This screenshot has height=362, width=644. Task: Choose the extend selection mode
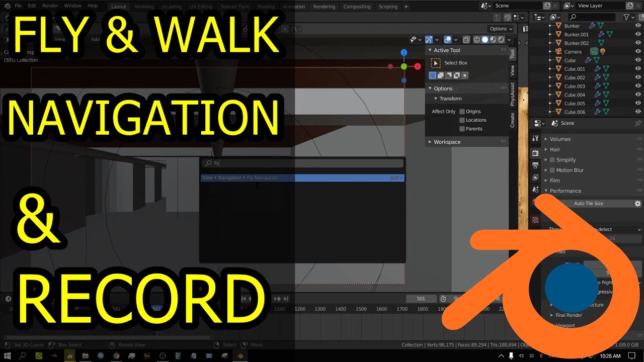click(x=440, y=75)
